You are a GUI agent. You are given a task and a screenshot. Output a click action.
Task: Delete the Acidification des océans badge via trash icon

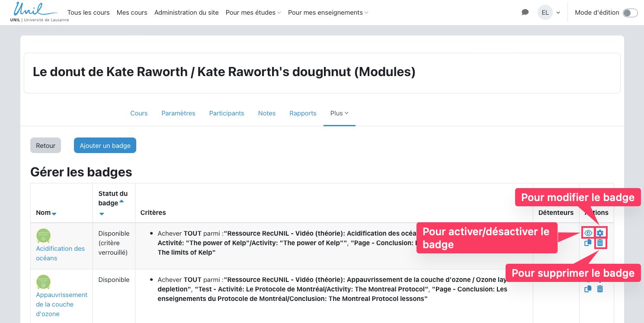tap(600, 243)
